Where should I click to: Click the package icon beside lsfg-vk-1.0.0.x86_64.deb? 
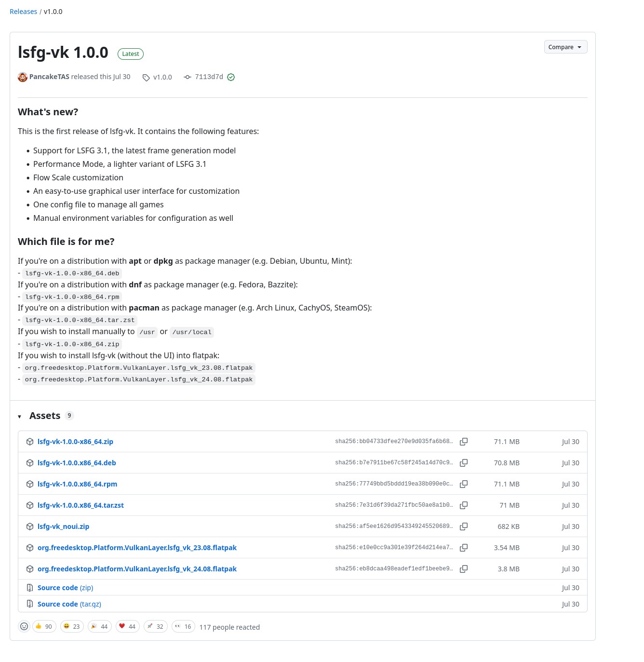click(30, 463)
